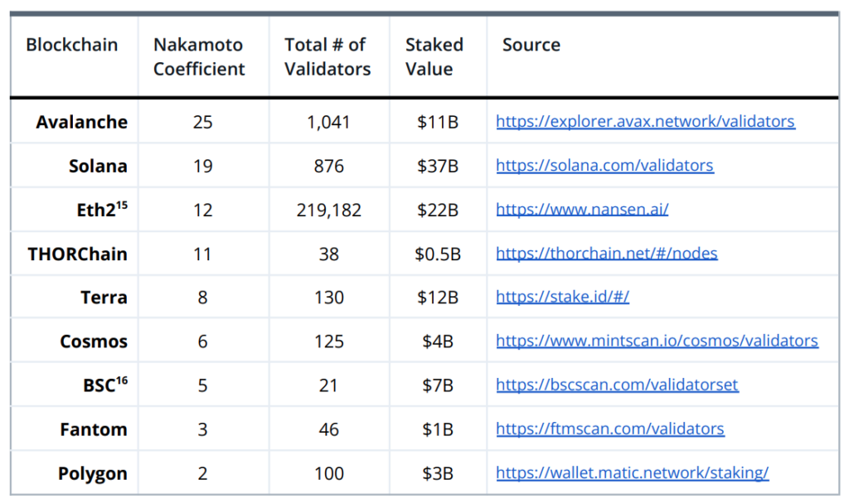Go to the mintscan.io cosmos validators link
Screen dimensions: 849x504
coord(657,341)
